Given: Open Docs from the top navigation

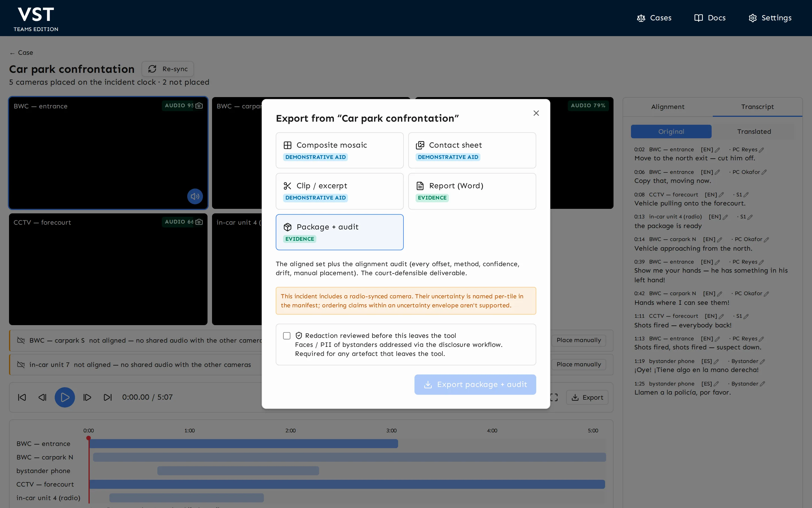Looking at the screenshot, I should pyautogui.click(x=710, y=18).
